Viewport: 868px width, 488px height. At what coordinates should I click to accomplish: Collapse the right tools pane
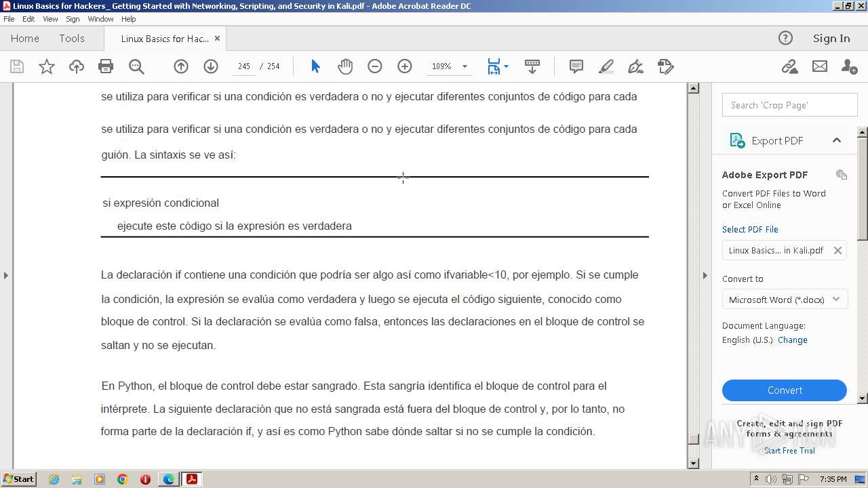(705, 275)
